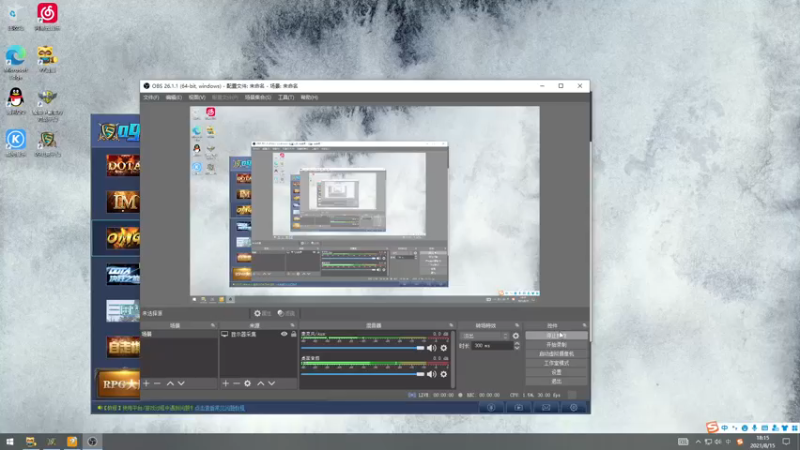Click the Audio Mixer vertical scrollbar
800x450 pixels.
pos(453,359)
